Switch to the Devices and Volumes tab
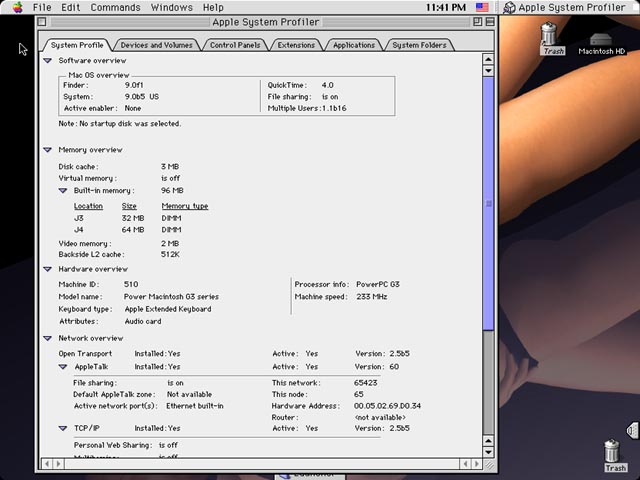Screen dimensions: 640x480 (x=156, y=45)
